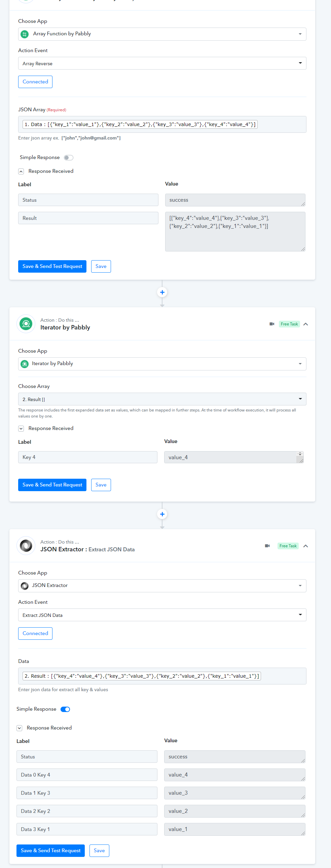Click the Data 3 Key 1 label field
Image resolution: width=331 pixels, height=868 pixels.
point(87,829)
